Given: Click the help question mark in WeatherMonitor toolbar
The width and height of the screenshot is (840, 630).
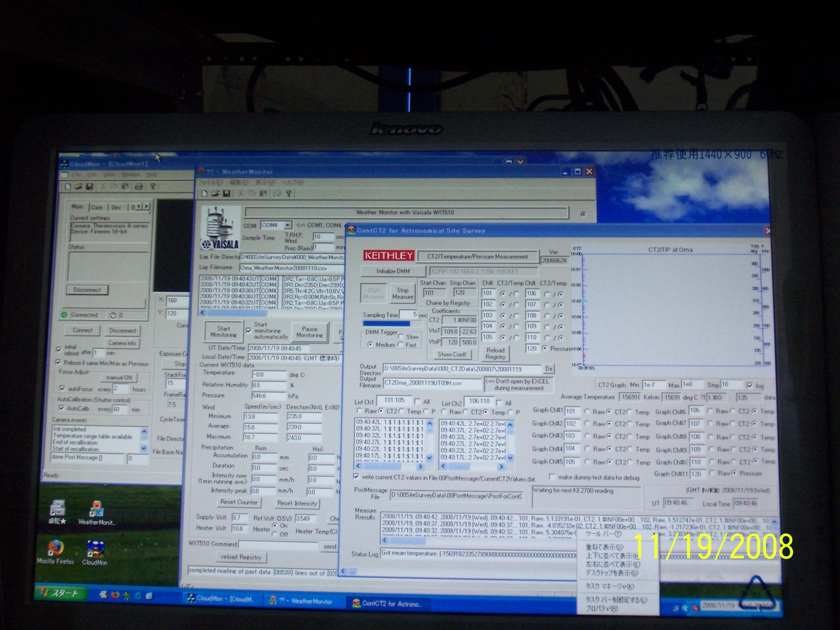Looking at the screenshot, I should [289, 194].
